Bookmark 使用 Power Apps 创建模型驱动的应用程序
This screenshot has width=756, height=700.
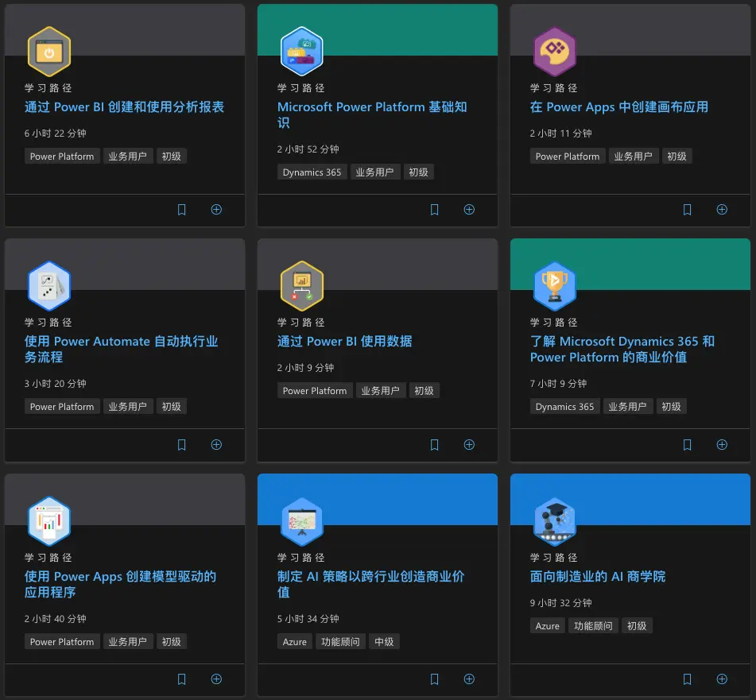[182, 679]
